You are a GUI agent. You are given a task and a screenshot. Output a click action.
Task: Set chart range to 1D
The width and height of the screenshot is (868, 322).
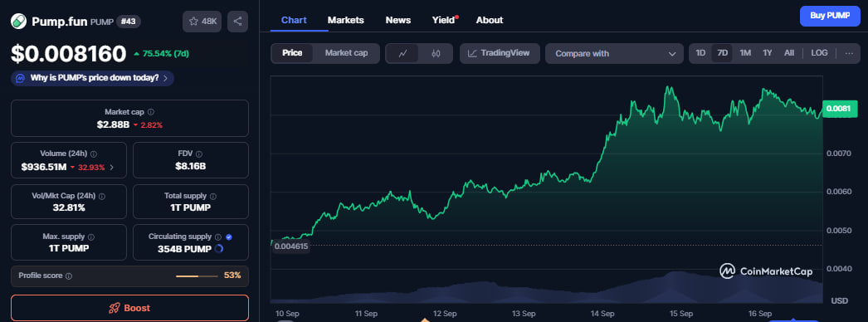click(701, 53)
